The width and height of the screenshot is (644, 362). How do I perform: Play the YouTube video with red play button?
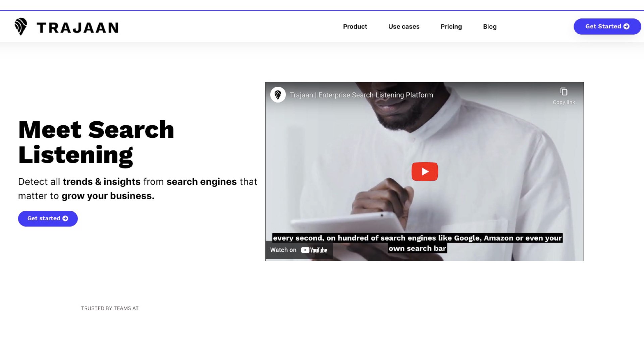(x=425, y=172)
